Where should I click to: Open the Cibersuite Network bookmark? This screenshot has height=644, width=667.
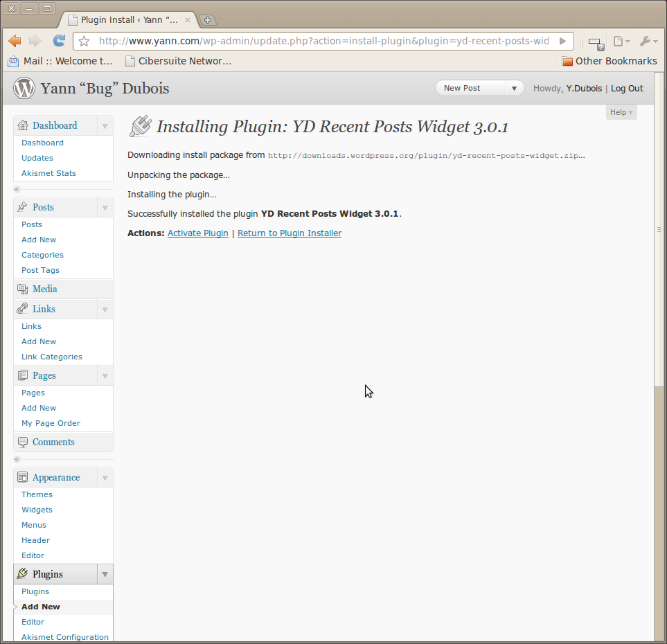pyautogui.click(x=178, y=61)
